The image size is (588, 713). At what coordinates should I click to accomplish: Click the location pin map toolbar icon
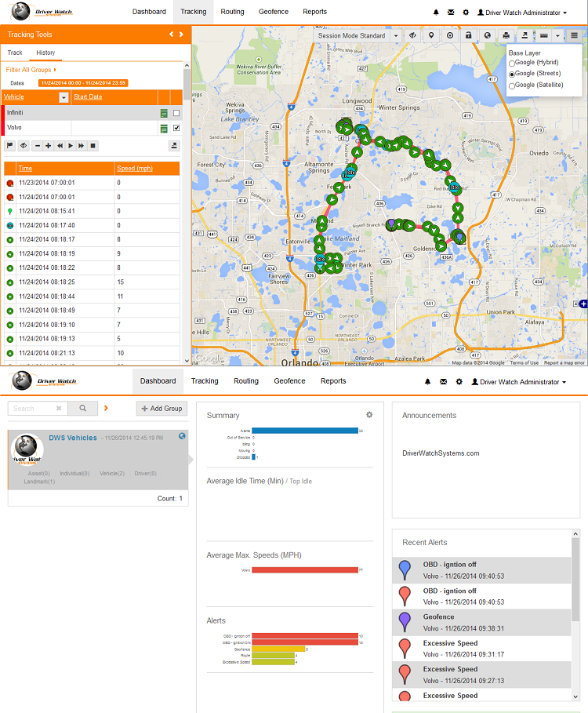click(431, 35)
